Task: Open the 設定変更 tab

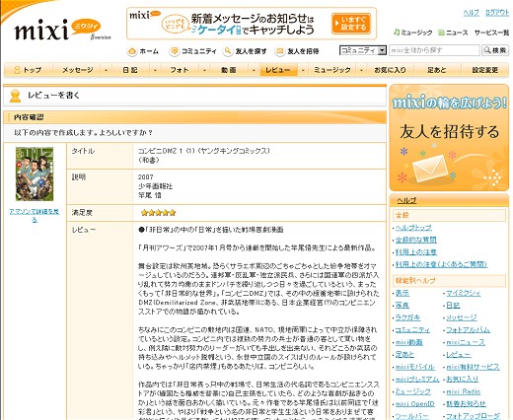Action: point(485,70)
